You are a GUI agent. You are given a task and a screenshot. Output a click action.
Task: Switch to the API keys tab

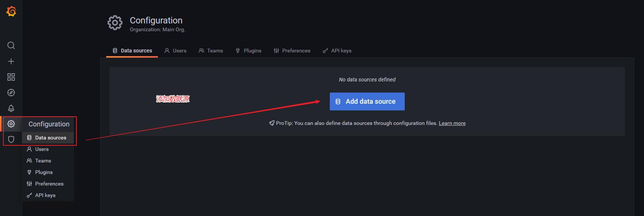(337, 51)
